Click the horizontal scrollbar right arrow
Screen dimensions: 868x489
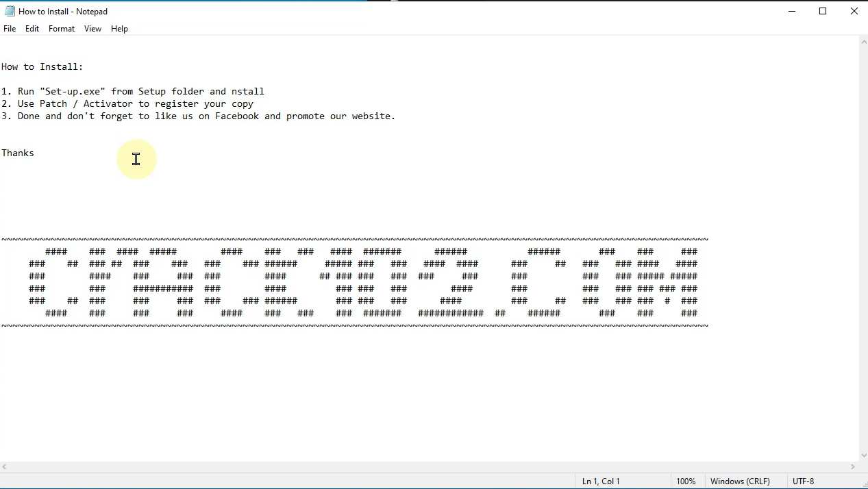853,467
